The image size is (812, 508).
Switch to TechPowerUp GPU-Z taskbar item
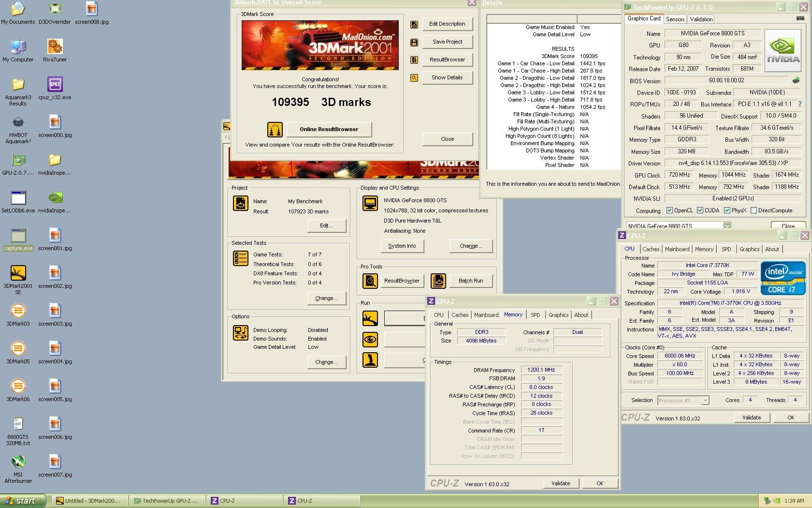tap(168, 501)
